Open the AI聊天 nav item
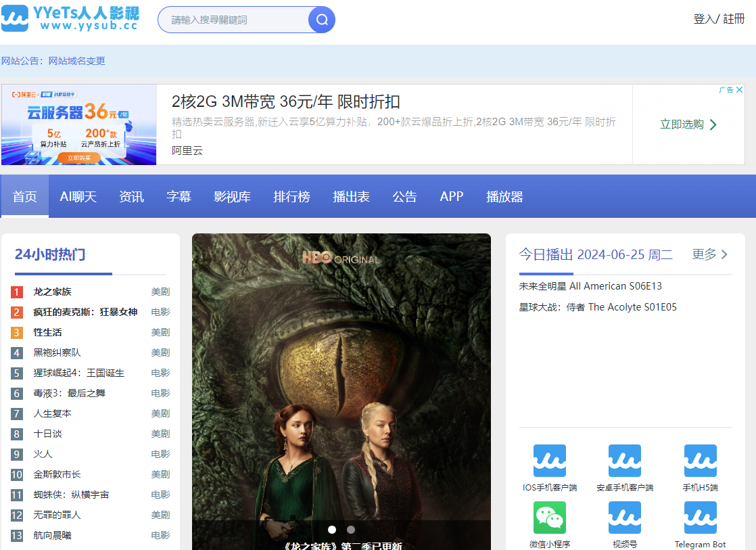The height and width of the screenshot is (550, 756). 78,196
